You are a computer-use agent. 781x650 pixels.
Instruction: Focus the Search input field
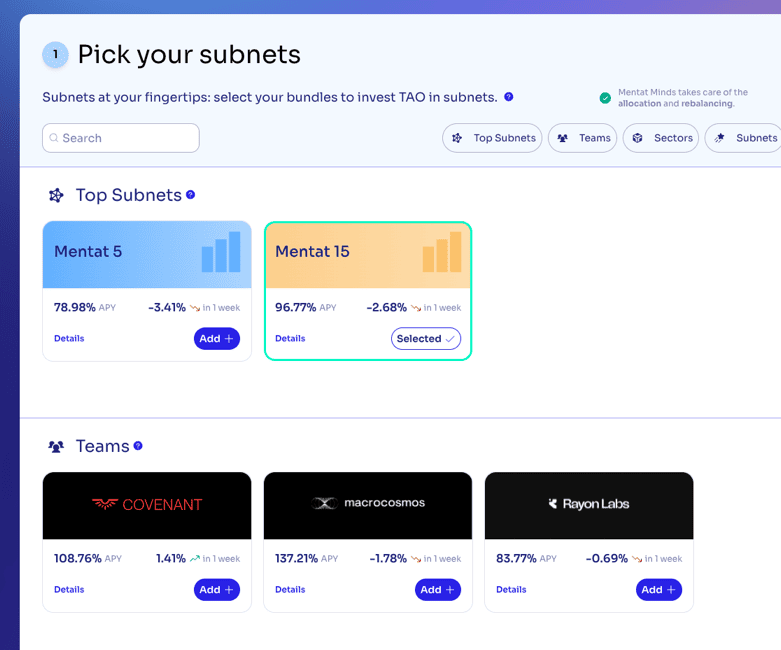coord(121,138)
